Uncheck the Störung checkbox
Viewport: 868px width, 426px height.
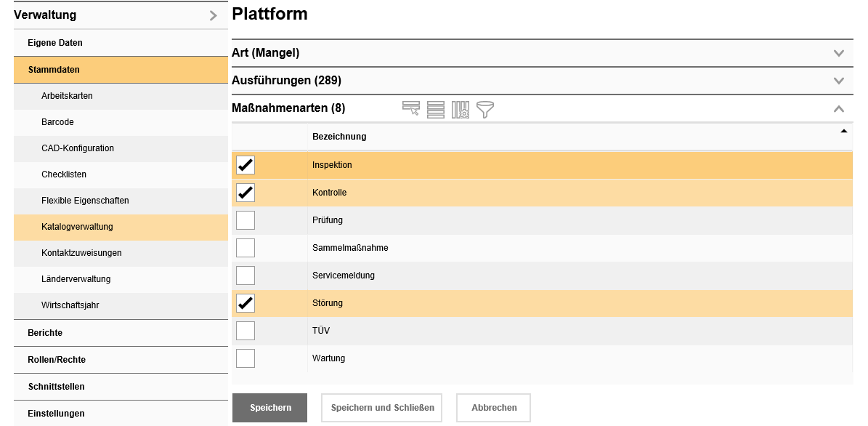246,303
